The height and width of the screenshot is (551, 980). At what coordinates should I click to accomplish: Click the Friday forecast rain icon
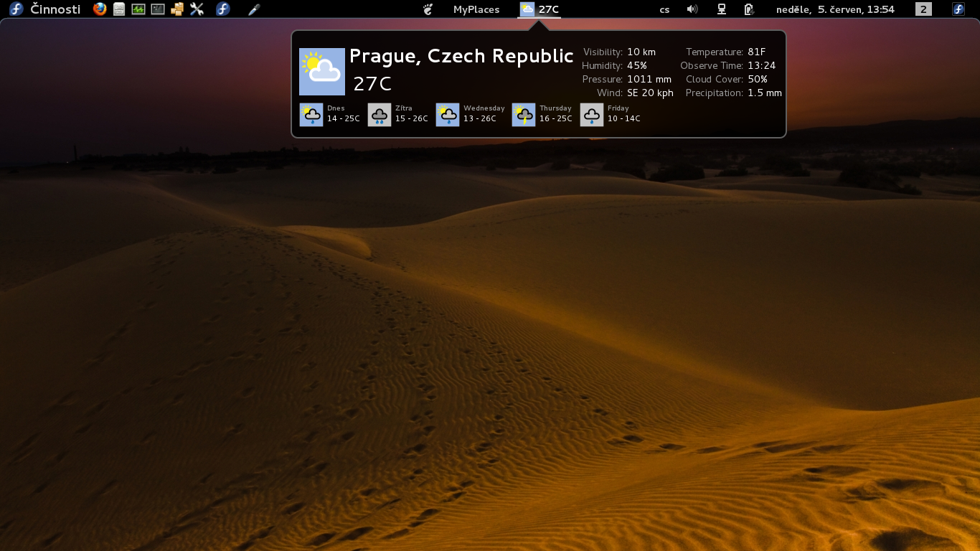[x=592, y=115]
